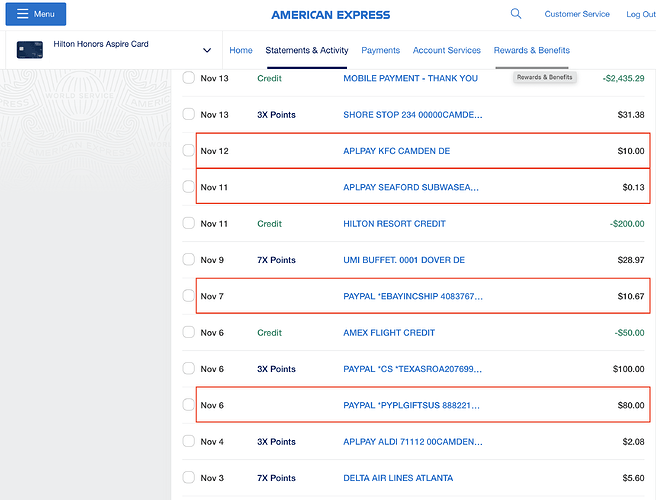The height and width of the screenshot is (500, 656).
Task: Select the Delta Air Lines checkbox
Action: (x=189, y=477)
